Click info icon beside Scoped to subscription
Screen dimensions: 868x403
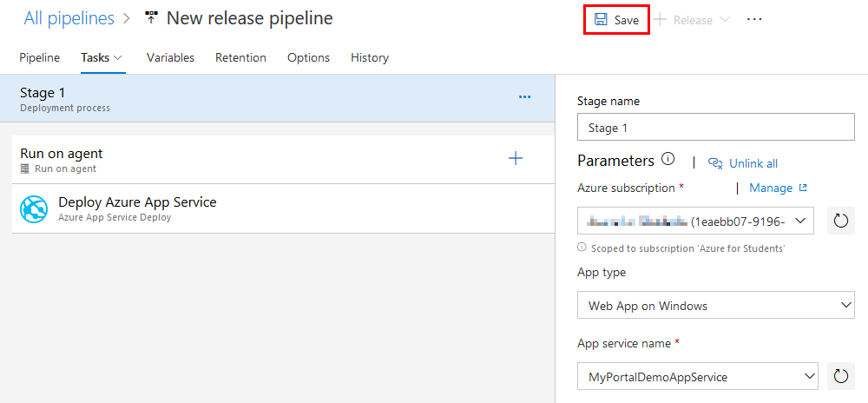(582, 247)
